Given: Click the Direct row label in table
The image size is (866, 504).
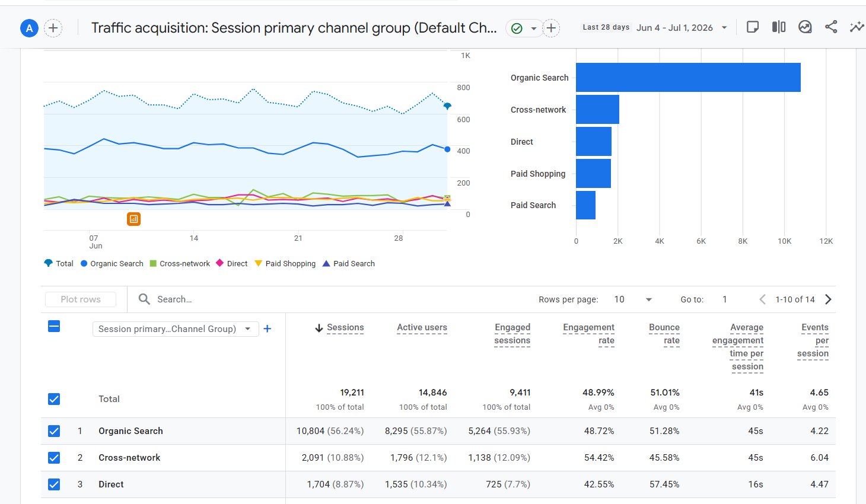Looking at the screenshot, I should point(111,484).
